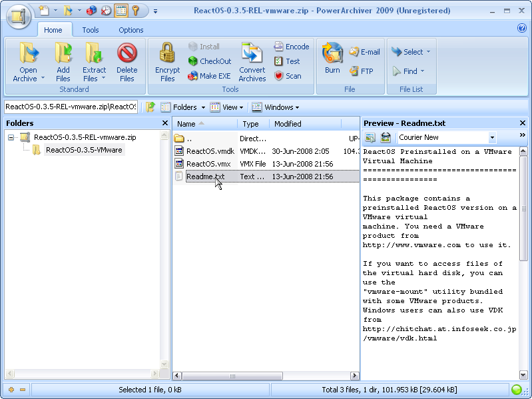
Task: Click the first preview toolbar image icon
Action: [x=370, y=137]
